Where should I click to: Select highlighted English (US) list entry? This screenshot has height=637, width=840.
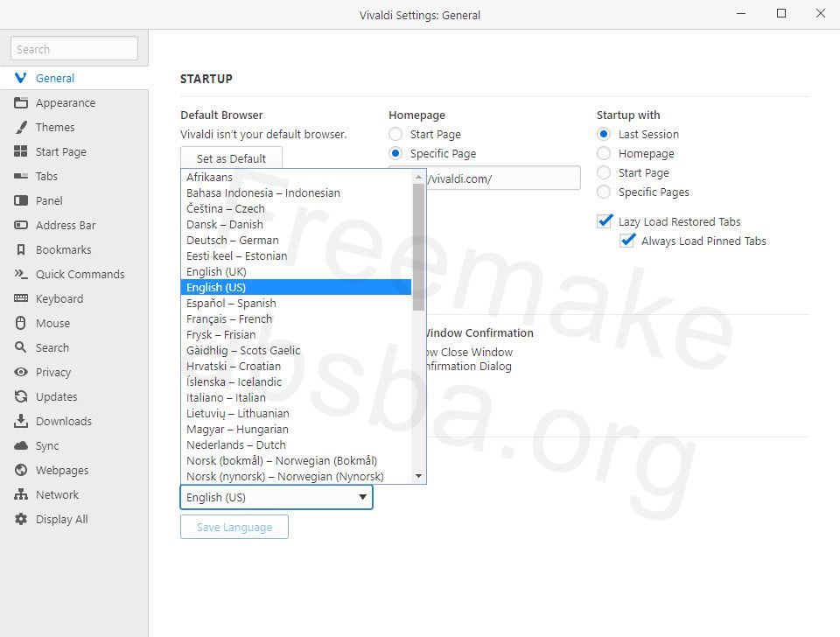297,287
